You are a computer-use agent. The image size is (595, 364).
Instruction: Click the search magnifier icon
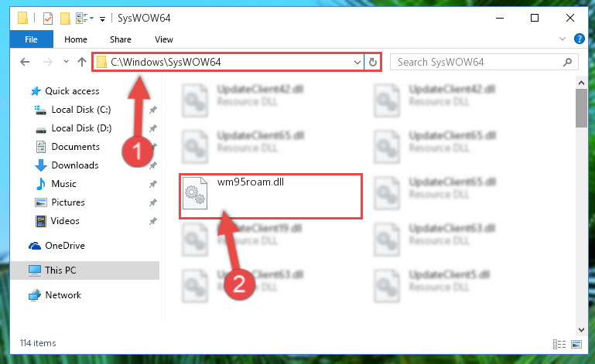(x=567, y=62)
